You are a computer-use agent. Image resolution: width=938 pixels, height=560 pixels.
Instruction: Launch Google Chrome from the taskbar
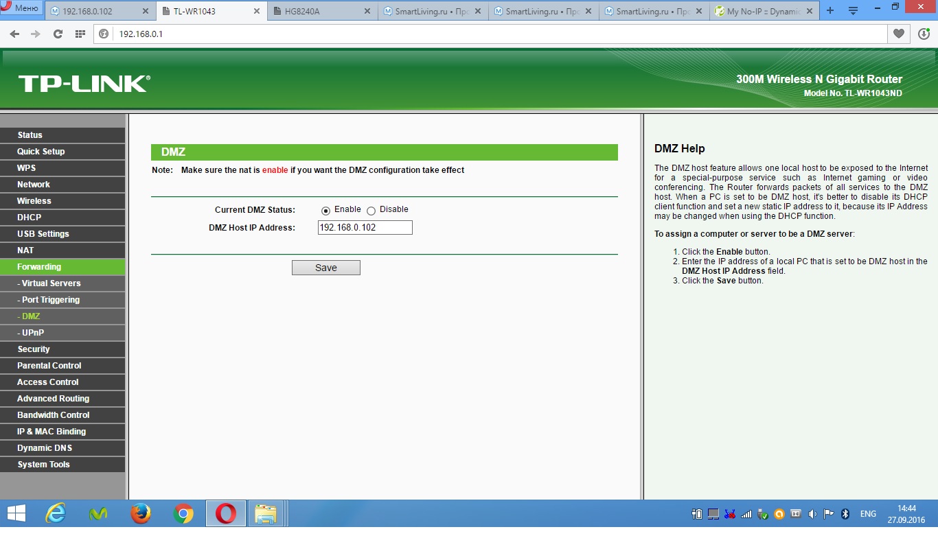183,513
